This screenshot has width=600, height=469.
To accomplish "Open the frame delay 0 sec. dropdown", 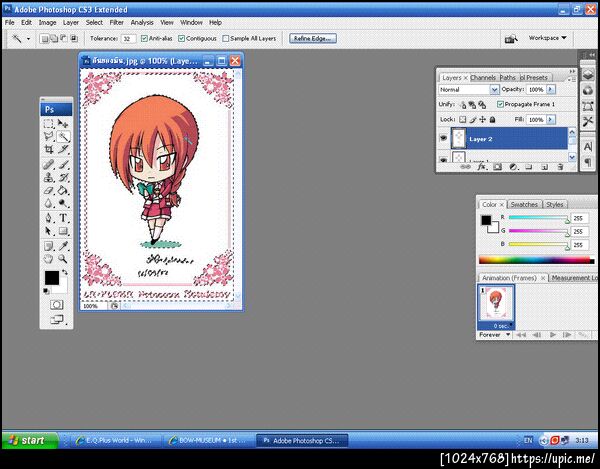I will (503, 326).
